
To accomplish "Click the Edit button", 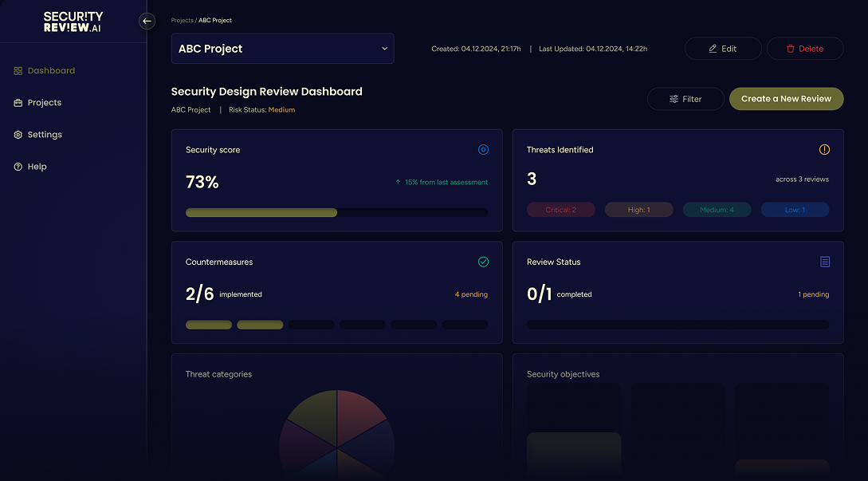I will coord(723,48).
